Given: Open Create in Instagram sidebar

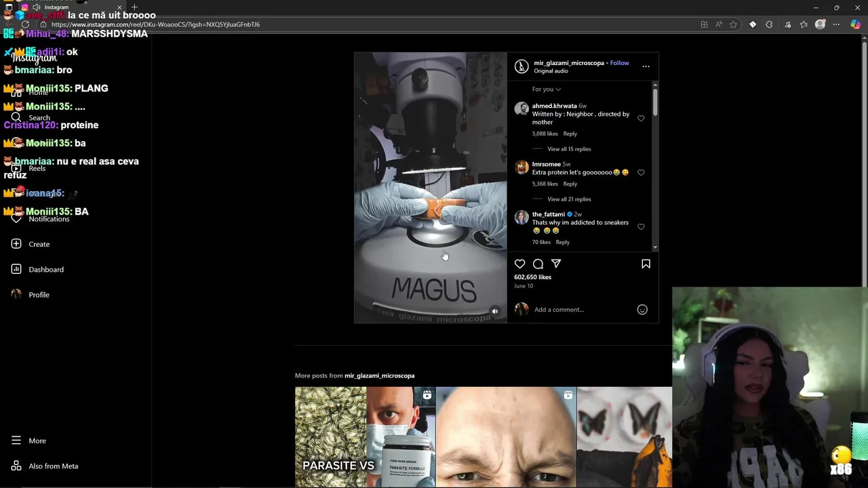Looking at the screenshot, I should 39,244.
